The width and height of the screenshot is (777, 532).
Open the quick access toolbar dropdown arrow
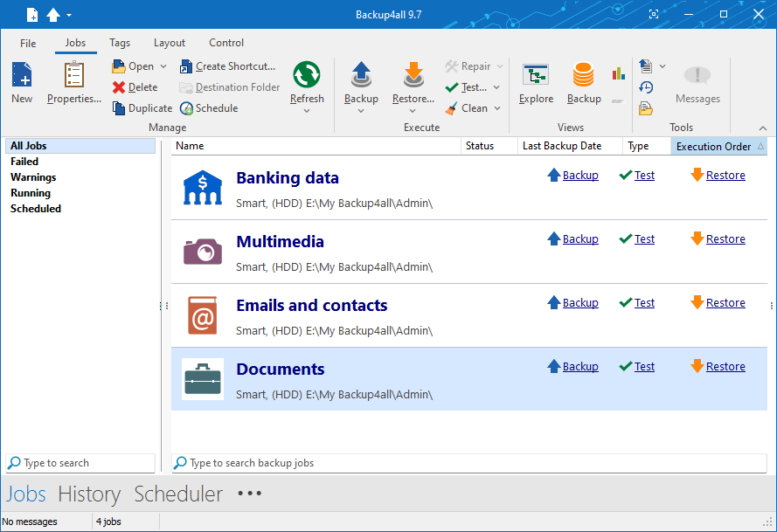[x=69, y=16]
